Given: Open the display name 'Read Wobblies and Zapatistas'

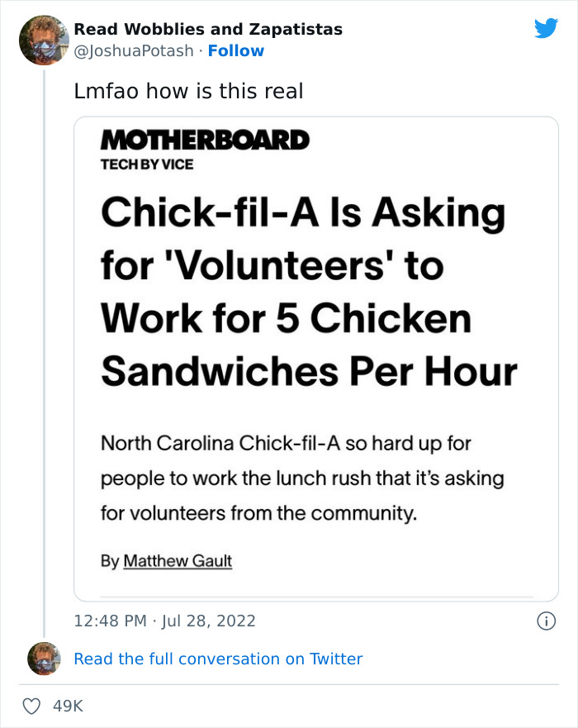Looking at the screenshot, I should point(209,29).
